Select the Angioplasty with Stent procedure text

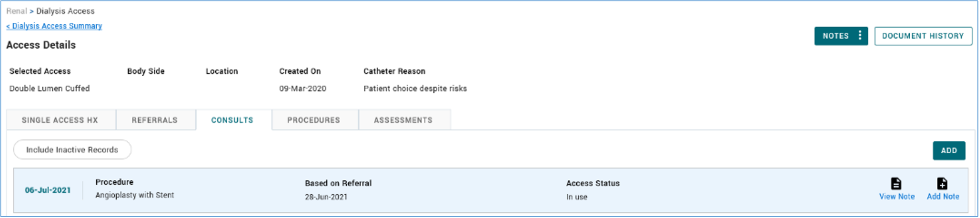[135, 195]
